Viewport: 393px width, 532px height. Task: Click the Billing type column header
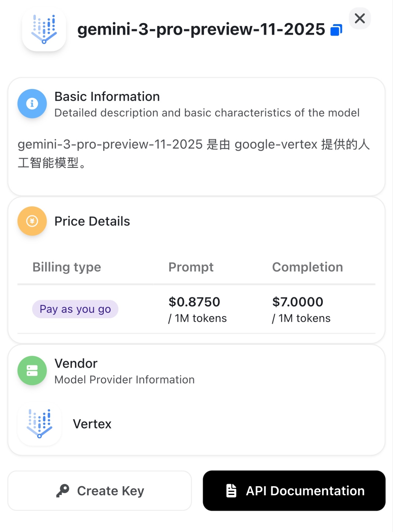(67, 267)
